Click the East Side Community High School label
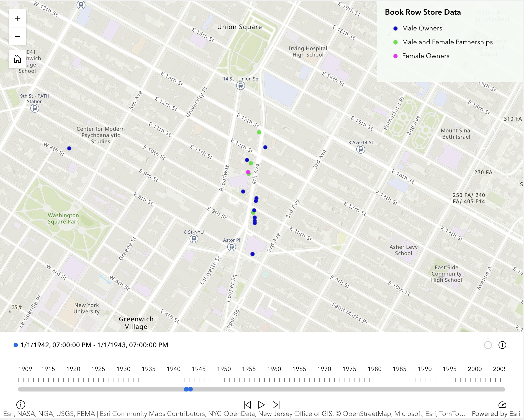The image size is (524, 420). coord(446,274)
